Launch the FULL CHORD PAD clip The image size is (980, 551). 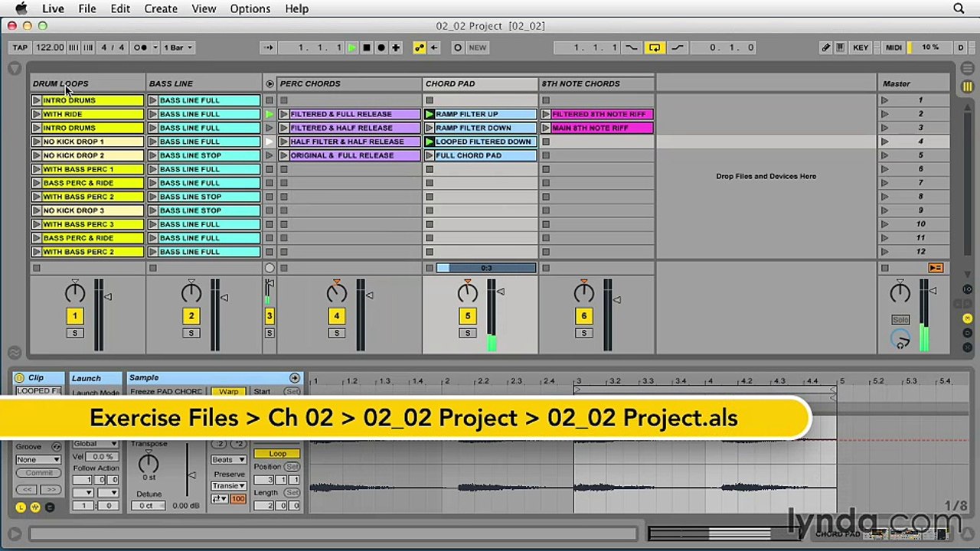pyautogui.click(x=430, y=155)
